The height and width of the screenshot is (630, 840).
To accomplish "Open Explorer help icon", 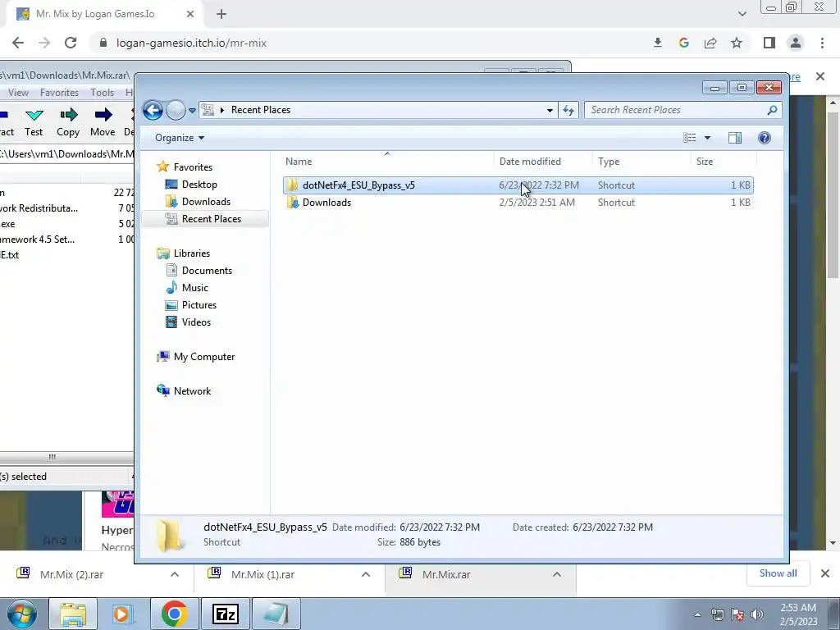I will 765,138.
